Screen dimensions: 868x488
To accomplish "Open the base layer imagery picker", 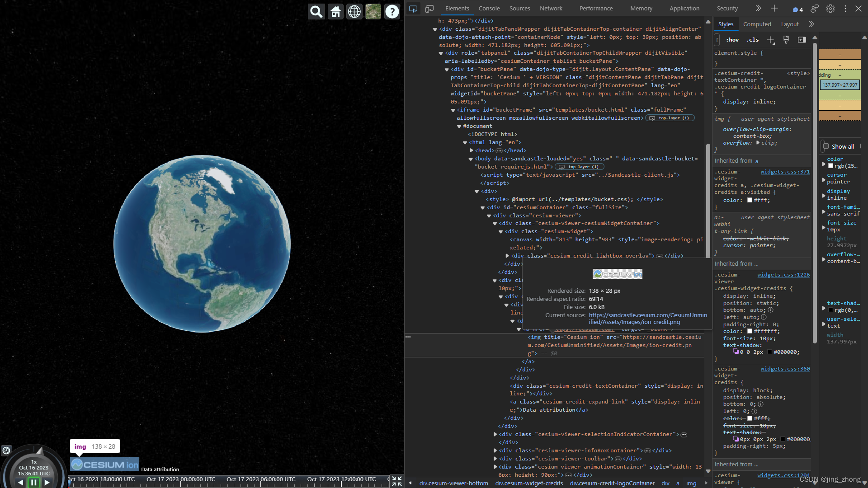I will tap(373, 12).
